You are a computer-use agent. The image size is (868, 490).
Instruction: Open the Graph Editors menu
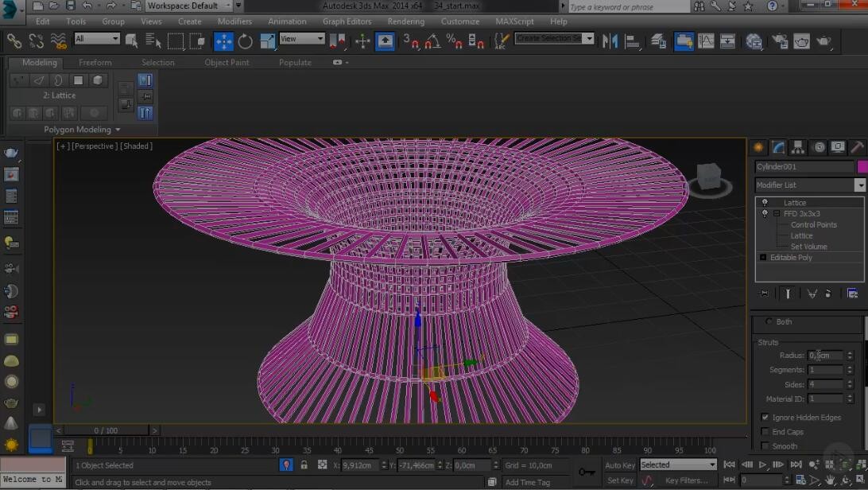point(347,21)
